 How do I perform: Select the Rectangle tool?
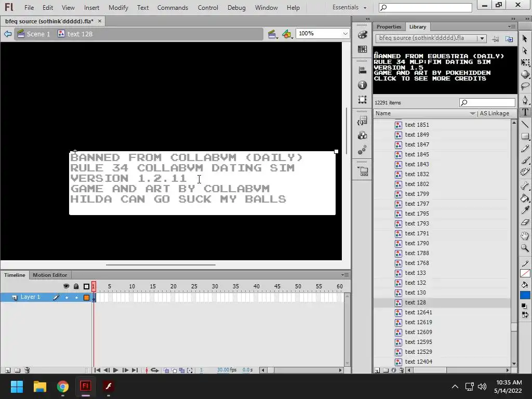pyautogui.click(x=525, y=137)
